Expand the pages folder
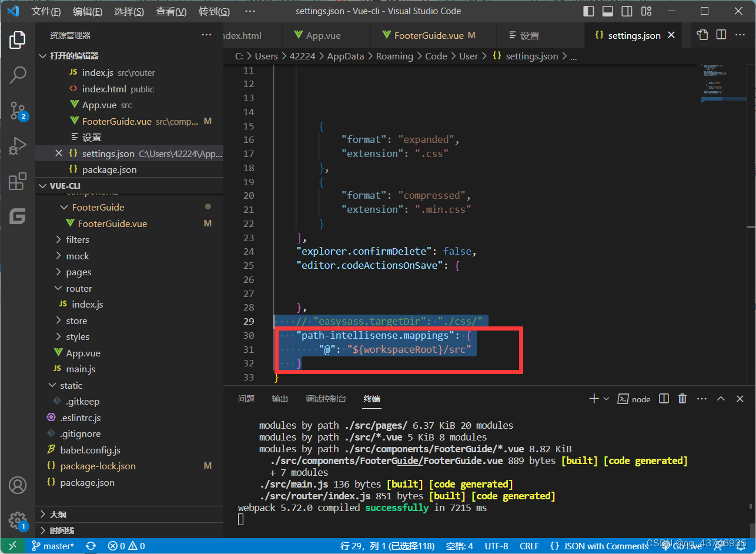Viewport: 756px width, 554px height. pos(58,272)
